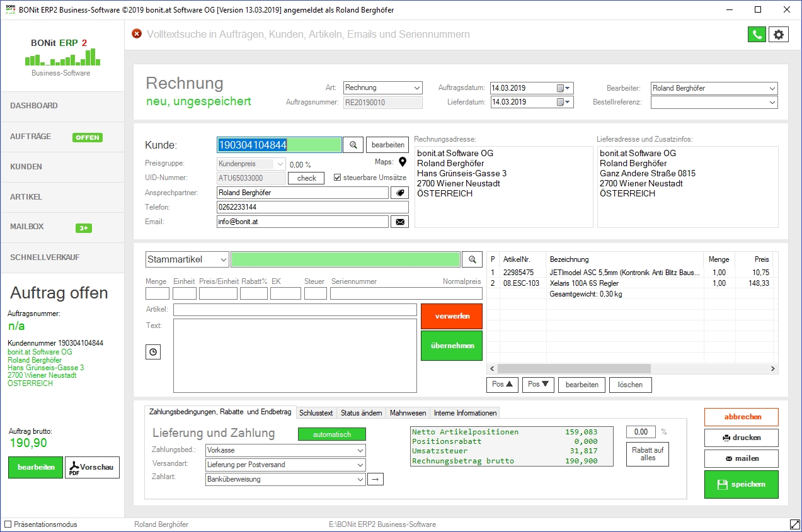
Task: Move position up with Pos ▲
Action: click(x=503, y=385)
